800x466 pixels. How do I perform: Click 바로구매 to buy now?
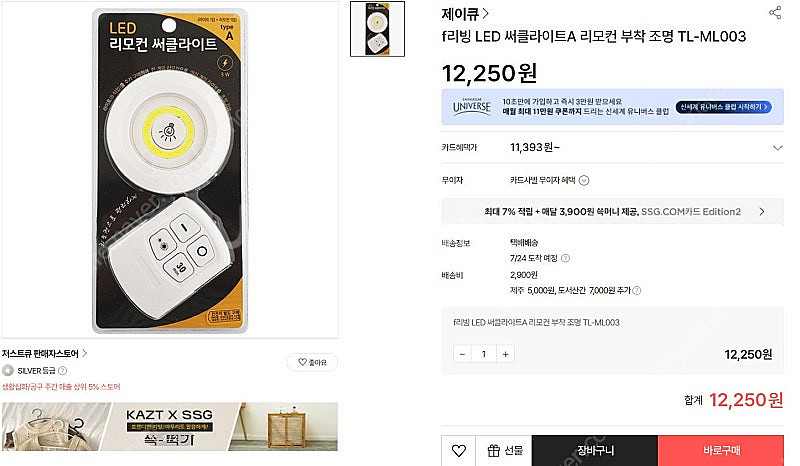coord(720,451)
